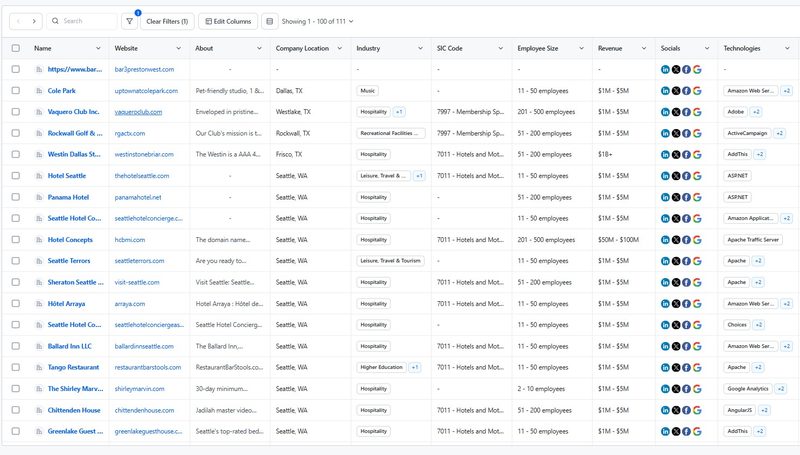This screenshot has width=800, height=455.
Task: Check the Chittenden House row checkbox
Action: click(x=16, y=410)
